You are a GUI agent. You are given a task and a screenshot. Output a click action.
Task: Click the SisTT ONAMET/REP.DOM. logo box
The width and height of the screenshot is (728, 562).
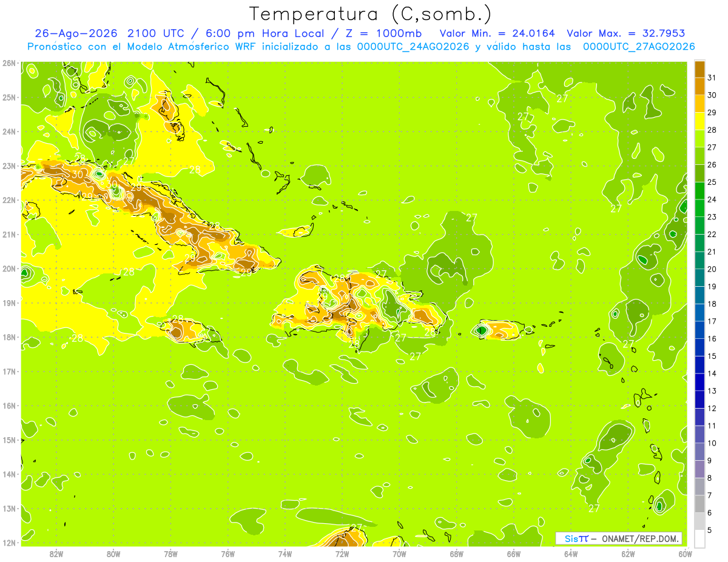[619, 538]
